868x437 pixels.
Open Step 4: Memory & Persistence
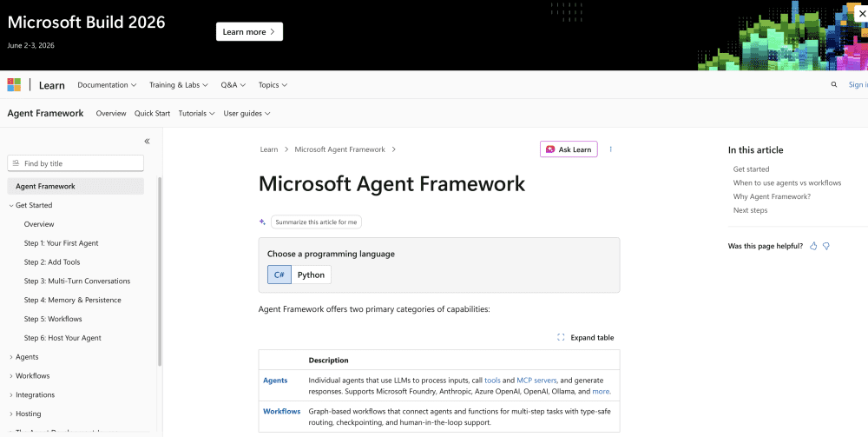(x=73, y=300)
